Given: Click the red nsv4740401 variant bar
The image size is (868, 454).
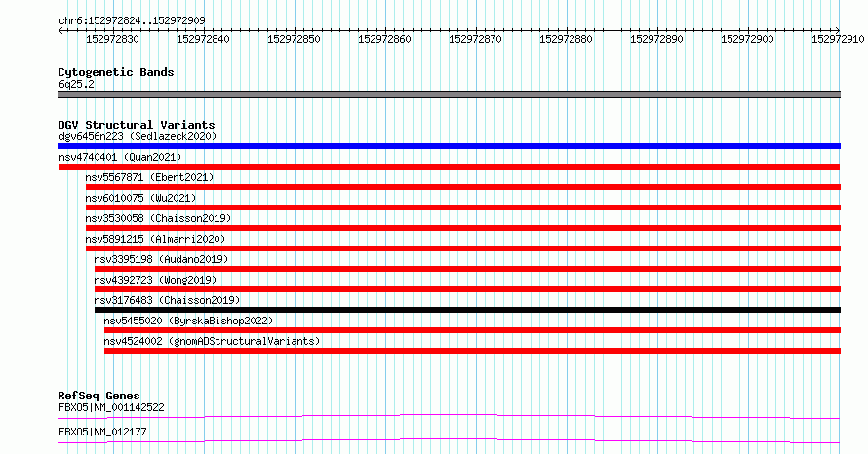Looking at the screenshot, I should click(x=449, y=167).
